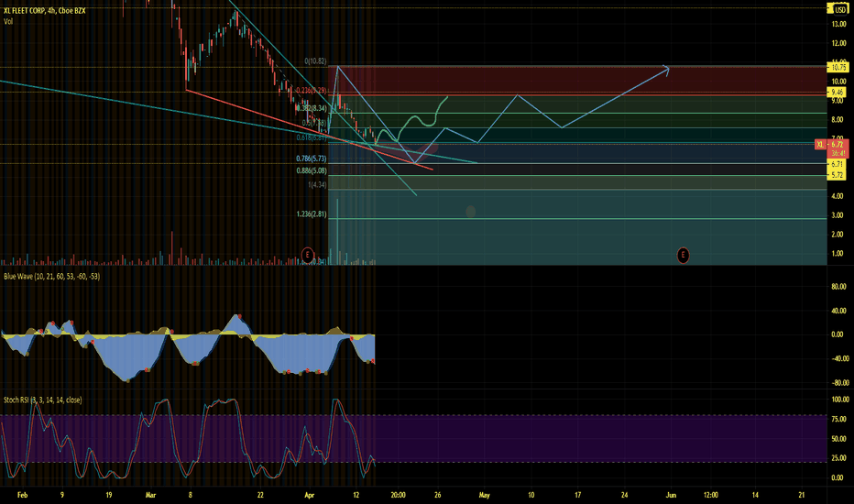Click the 9.46 yellow price label
The width and height of the screenshot is (854, 504).
[x=838, y=92]
